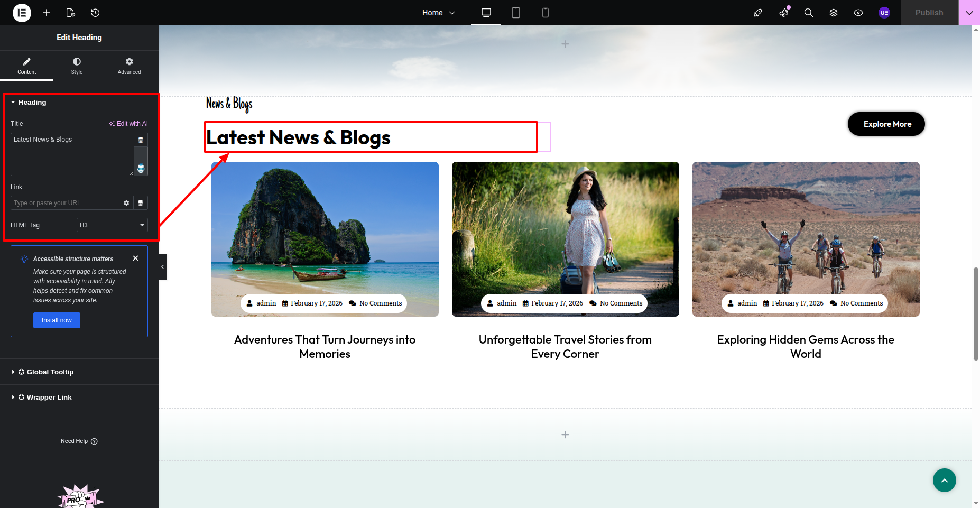Open the Structure layers icon

pos(834,13)
